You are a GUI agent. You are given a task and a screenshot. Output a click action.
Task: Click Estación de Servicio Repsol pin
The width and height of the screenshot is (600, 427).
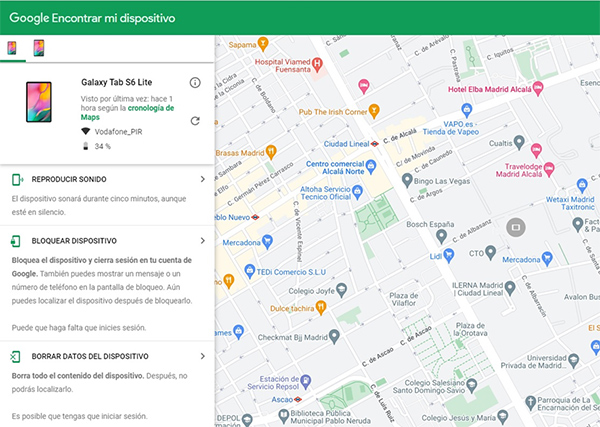[x=306, y=382]
